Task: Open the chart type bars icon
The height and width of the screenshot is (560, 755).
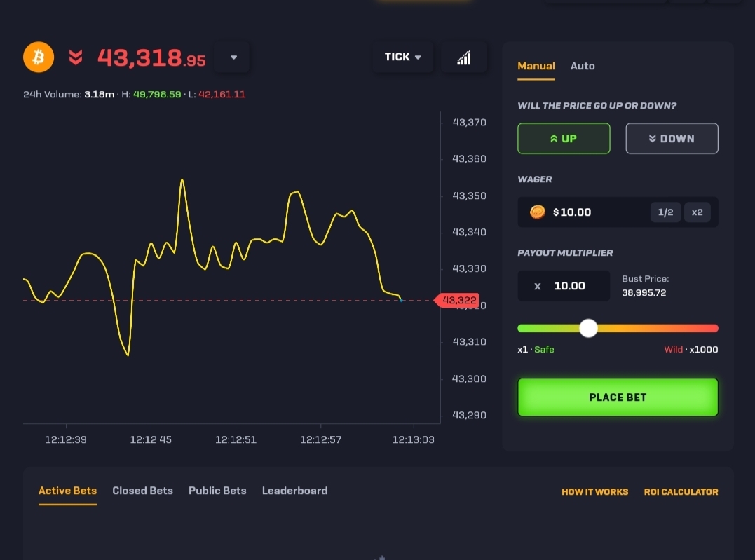Action: click(463, 57)
